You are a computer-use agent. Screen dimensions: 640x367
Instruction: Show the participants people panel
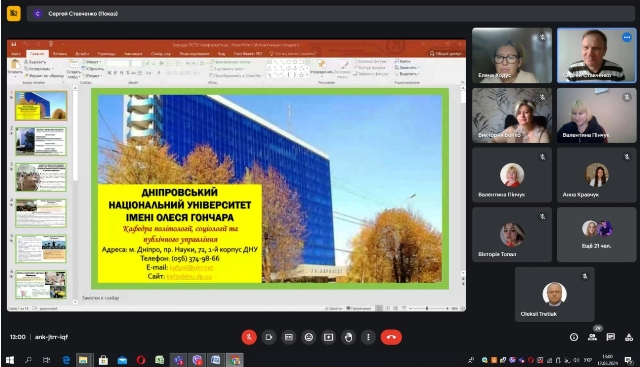coord(592,337)
